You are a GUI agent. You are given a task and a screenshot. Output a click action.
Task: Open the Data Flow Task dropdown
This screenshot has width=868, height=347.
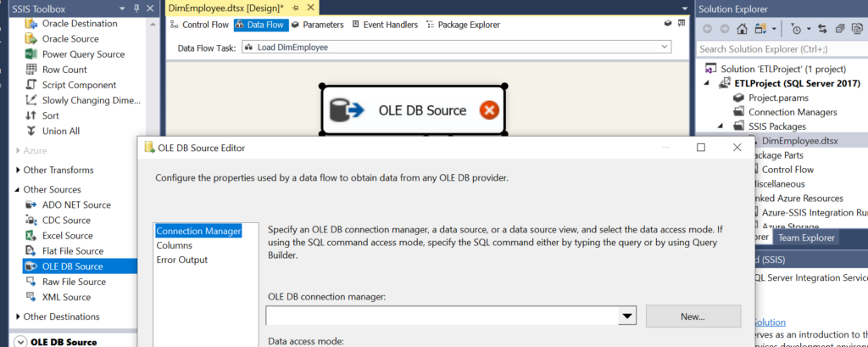(665, 48)
